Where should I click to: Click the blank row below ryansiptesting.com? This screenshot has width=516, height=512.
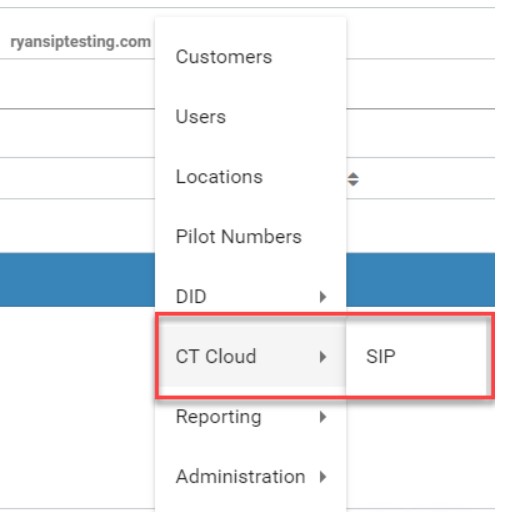[x=77, y=84]
